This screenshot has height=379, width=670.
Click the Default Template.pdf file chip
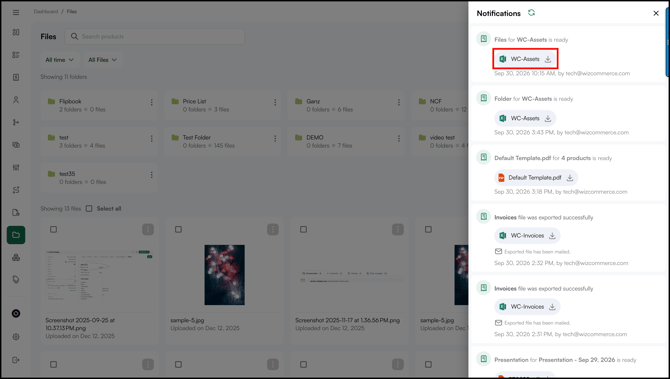click(x=536, y=178)
